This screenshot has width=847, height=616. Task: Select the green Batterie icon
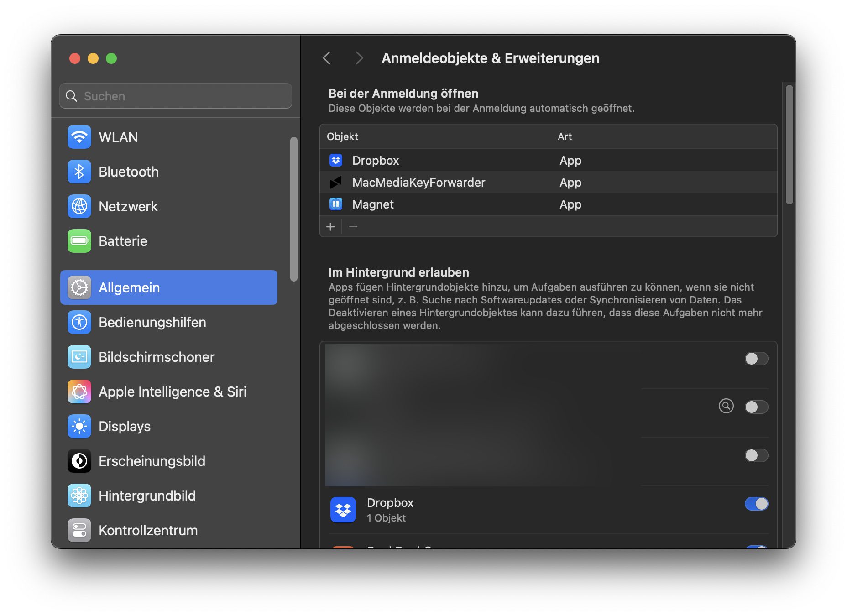pos(79,241)
